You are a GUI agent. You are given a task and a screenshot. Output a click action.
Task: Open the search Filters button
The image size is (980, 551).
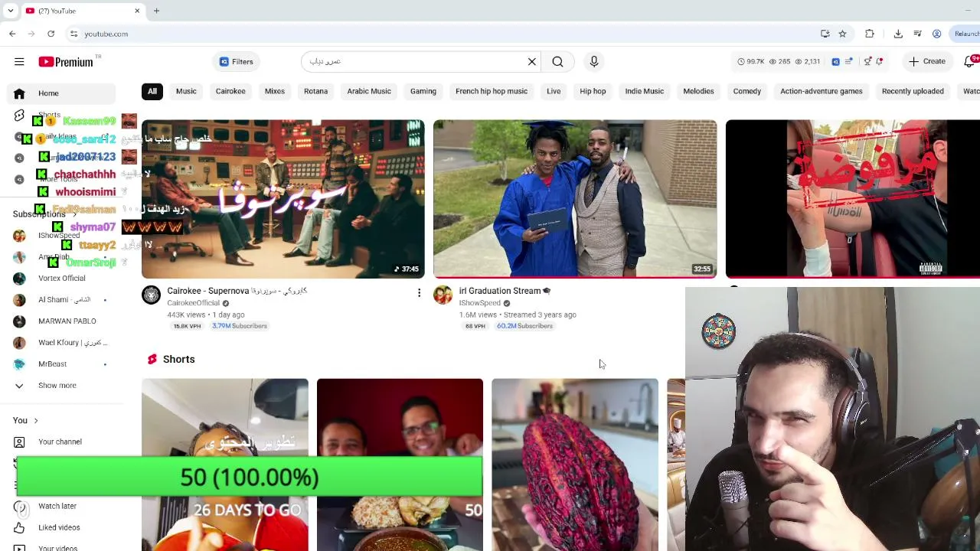point(237,62)
